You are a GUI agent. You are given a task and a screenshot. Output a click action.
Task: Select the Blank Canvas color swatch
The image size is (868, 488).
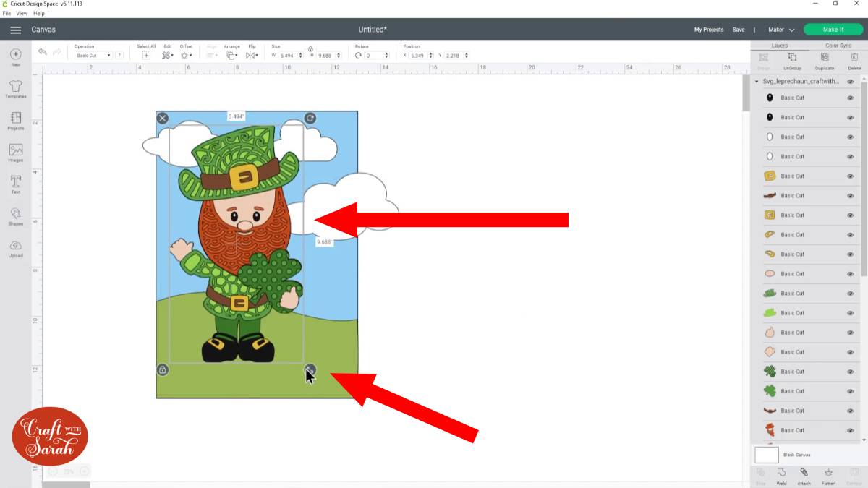click(x=766, y=455)
